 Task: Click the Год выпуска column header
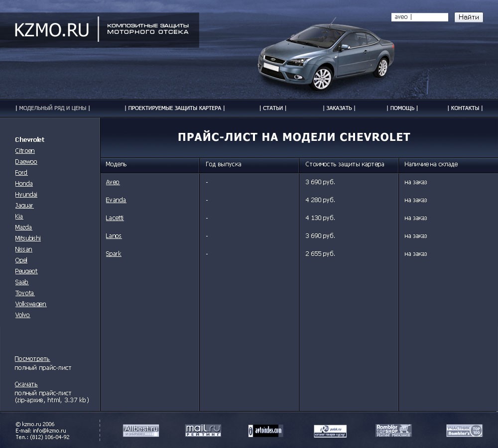[x=224, y=164]
